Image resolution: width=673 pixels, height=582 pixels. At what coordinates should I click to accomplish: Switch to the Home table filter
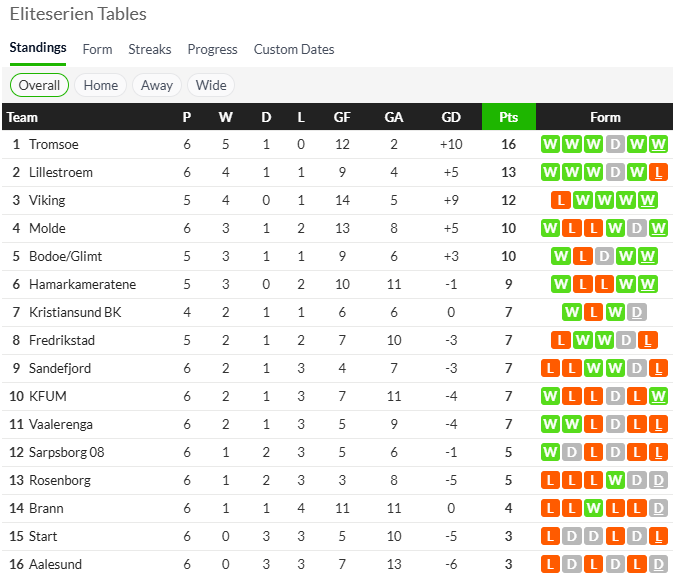101,85
